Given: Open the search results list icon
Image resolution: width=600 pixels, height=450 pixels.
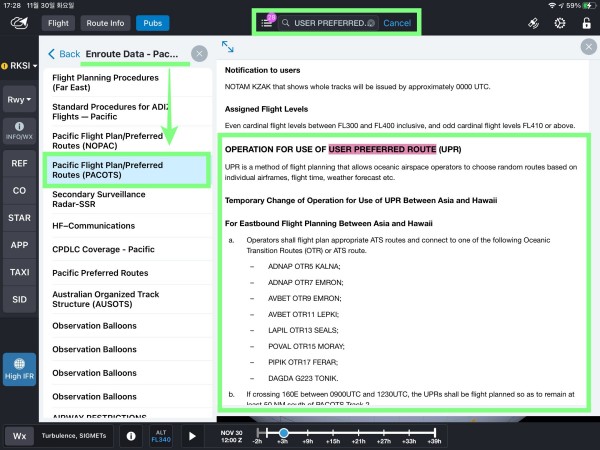Looking at the screenshot, I should tap(267, 22).
